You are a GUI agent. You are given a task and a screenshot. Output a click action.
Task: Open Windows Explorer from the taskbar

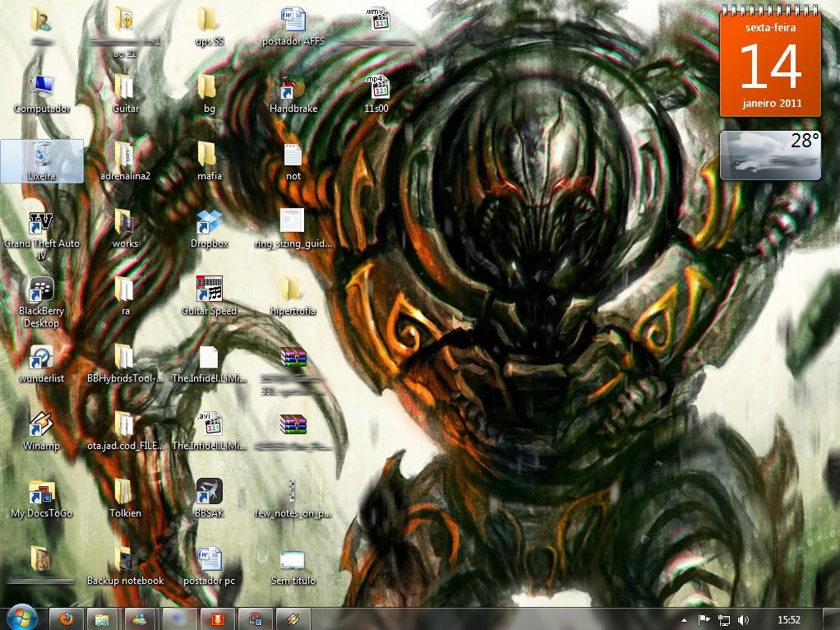click(102, 619)
